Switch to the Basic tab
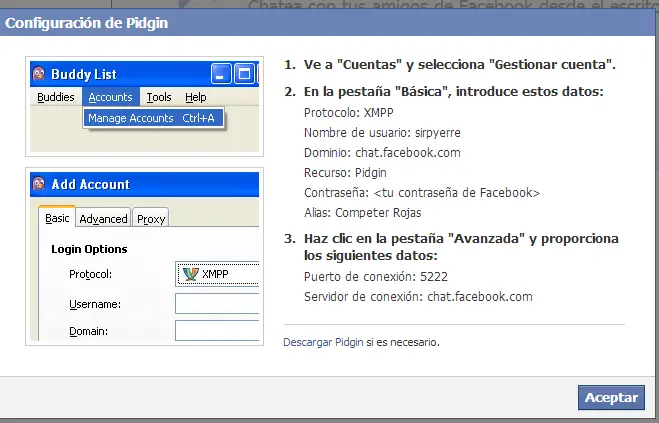 [x=57, y=218]
